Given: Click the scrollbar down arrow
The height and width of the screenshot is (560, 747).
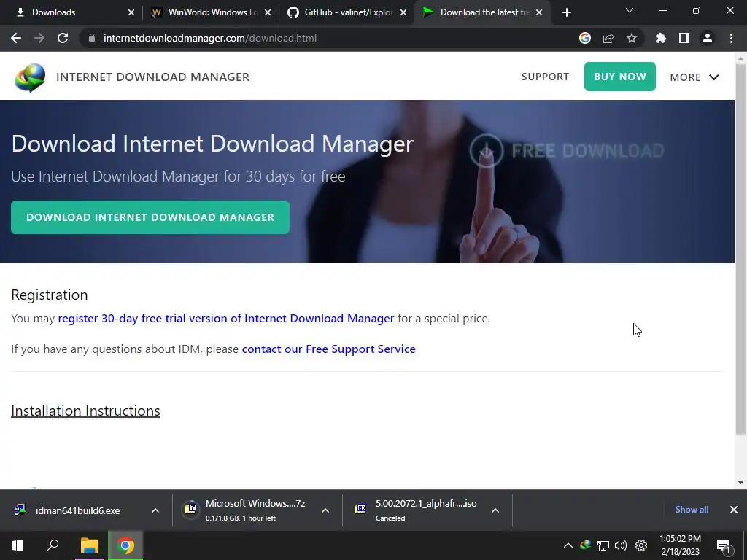Looking at the screenshot, I should coord(741,483).
